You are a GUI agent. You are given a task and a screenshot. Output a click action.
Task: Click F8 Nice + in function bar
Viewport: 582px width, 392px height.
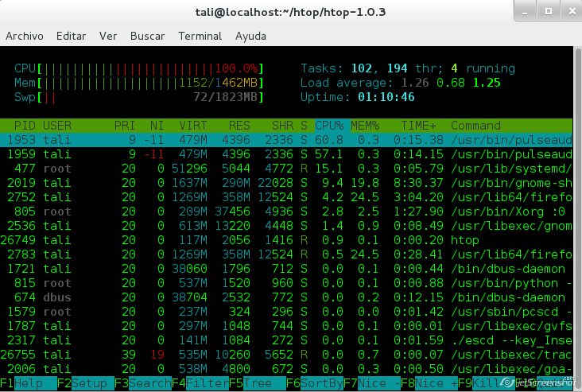pyautogui.click(x=429, y=383)
